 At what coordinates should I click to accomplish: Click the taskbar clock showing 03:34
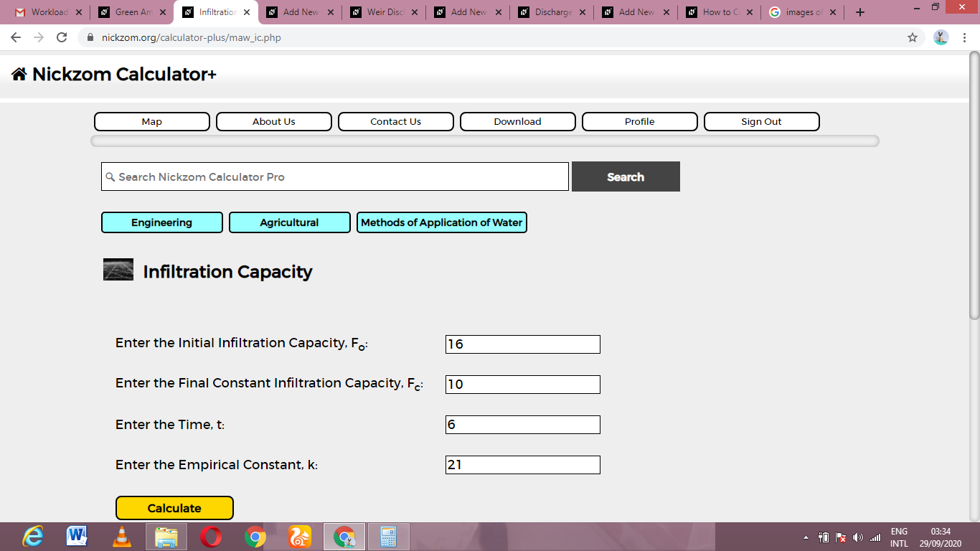click(x=940, y=537)
